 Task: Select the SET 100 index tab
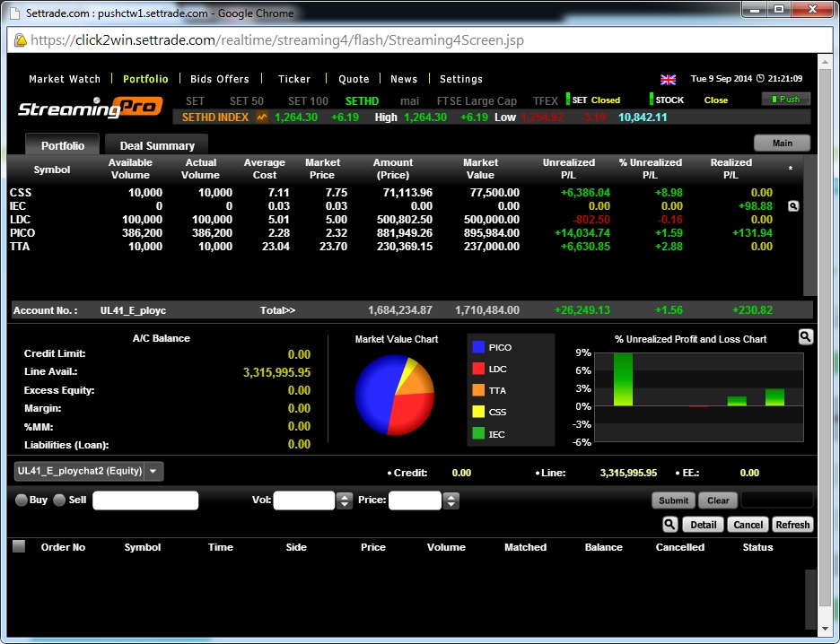308,100
